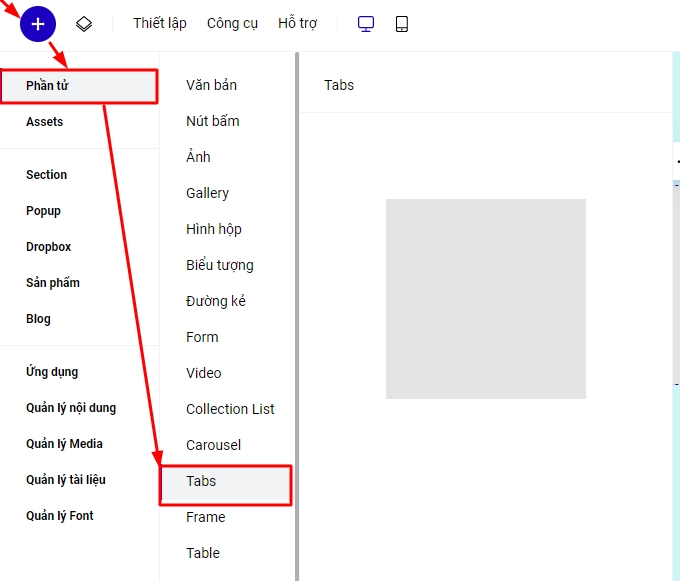Open the Công cụ menu
This screenshot has height=581, width=680.
tap(232, 24)
